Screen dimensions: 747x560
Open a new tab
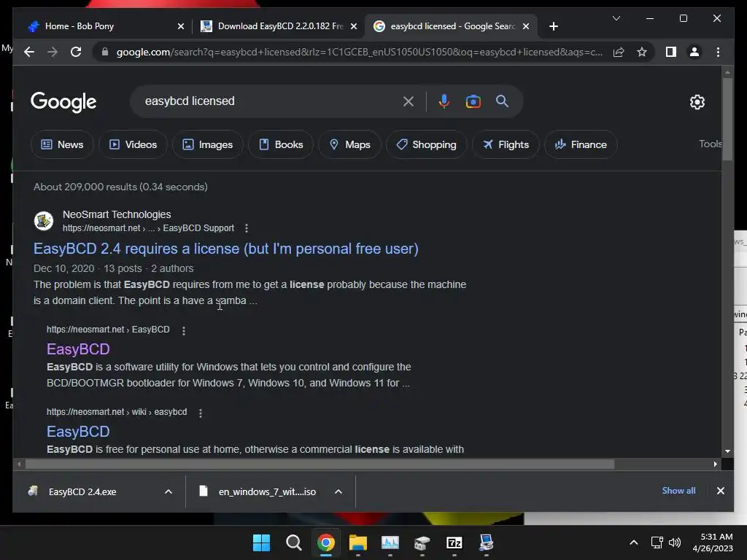tap(553, 26)
